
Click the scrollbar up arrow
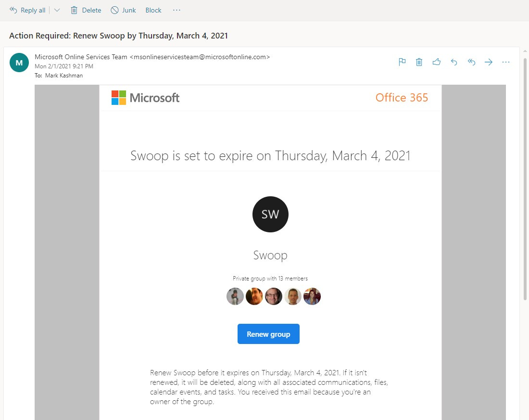525,51
